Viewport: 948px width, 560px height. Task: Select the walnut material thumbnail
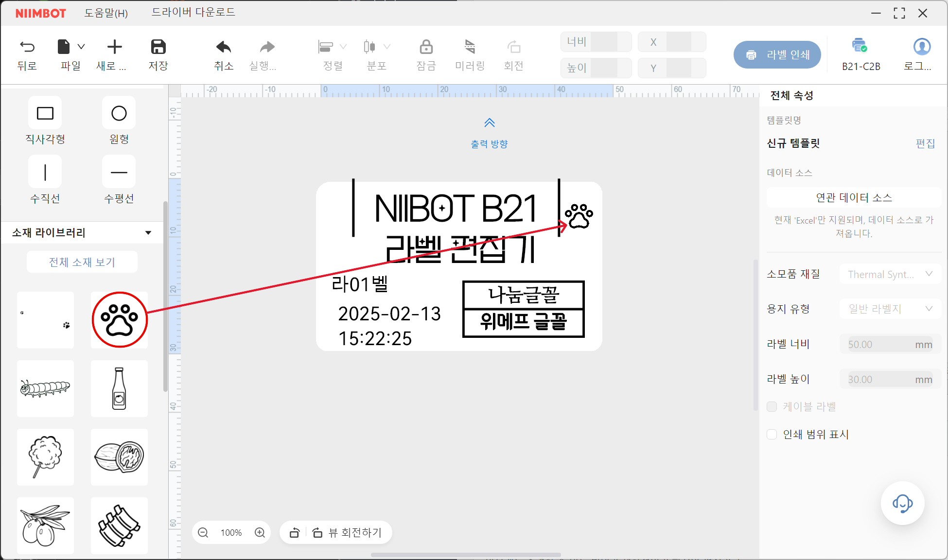point(119,457)
